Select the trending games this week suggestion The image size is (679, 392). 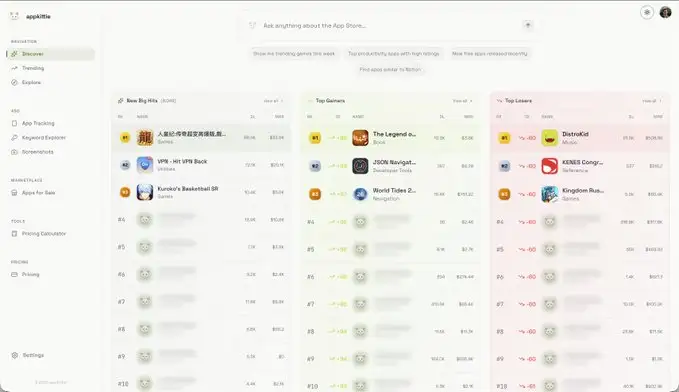point(294,54)
